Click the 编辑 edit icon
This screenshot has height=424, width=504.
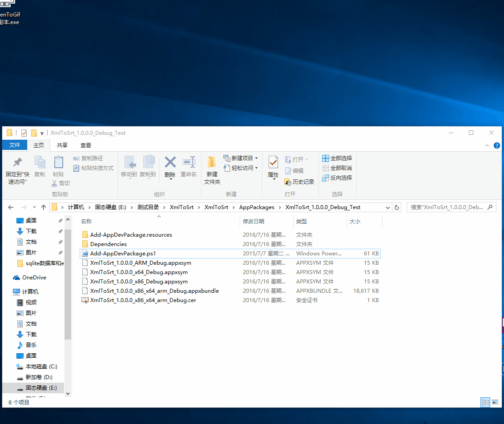pyautogui.click(x=288, y=171)
